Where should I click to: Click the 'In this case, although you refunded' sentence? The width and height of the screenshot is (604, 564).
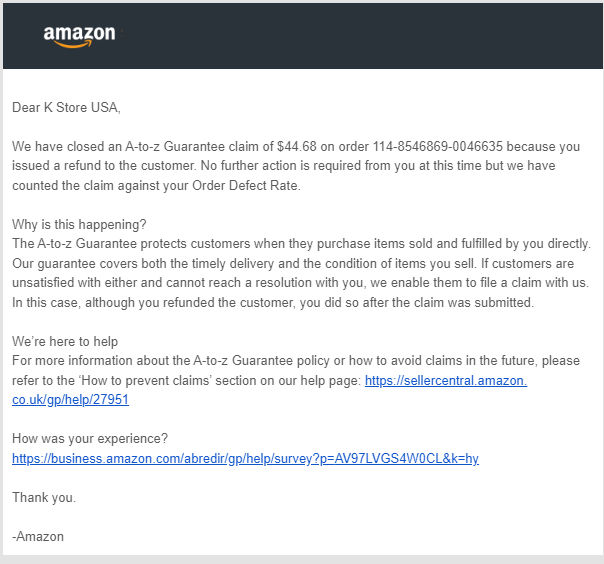point(273,302)
